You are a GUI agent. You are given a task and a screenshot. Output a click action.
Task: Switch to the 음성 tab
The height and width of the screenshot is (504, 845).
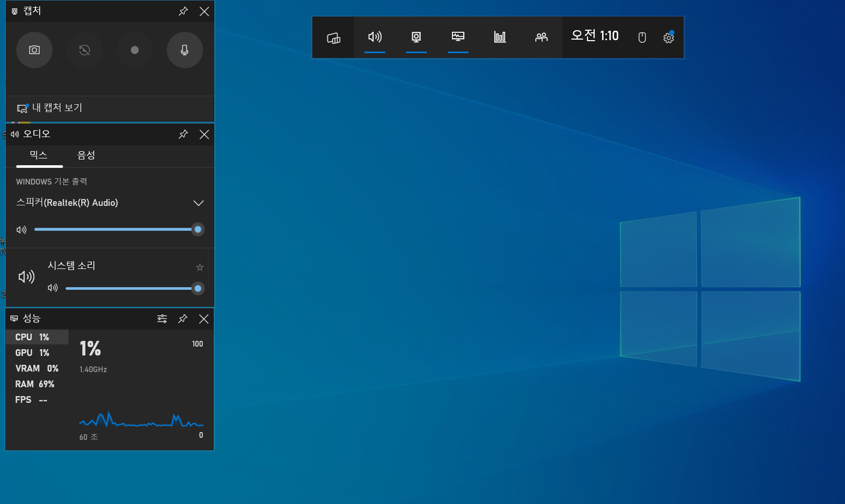pos(86,155)
